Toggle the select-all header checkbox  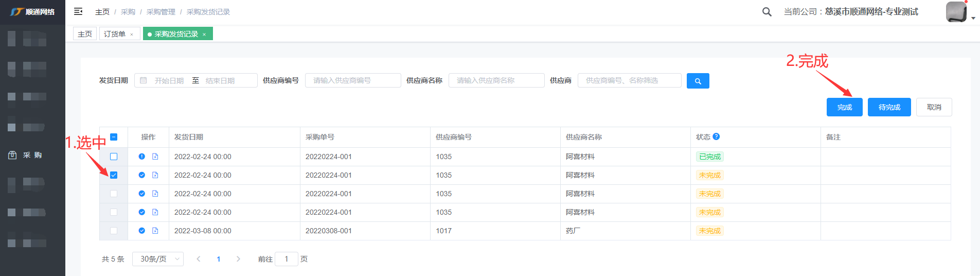[114, 137]
